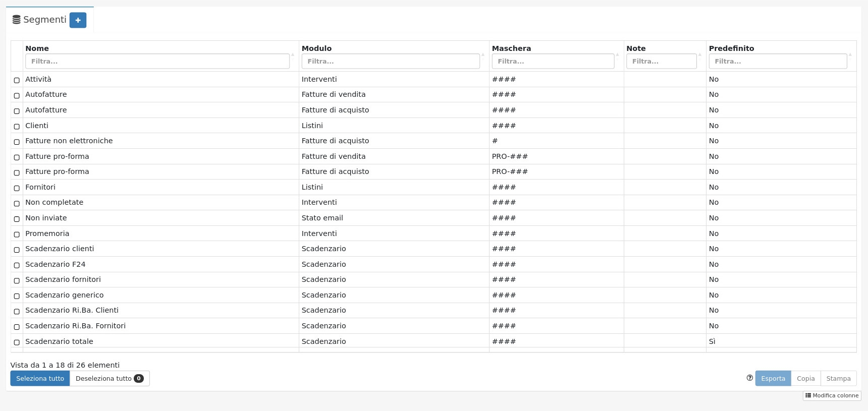Image resolution: width=868 pixels, height=411 pixels.
Task: Sort by Nome column arrow
Action: click(x=293, y=54)
